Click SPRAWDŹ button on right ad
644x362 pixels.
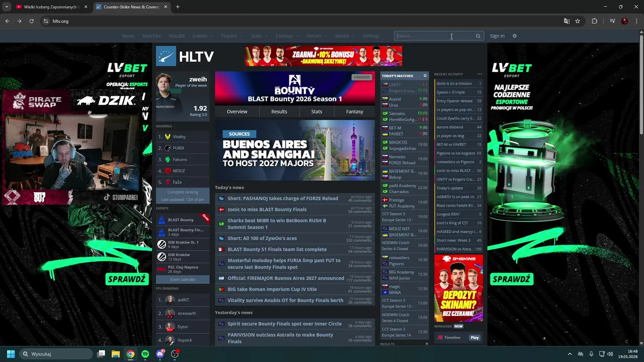[511, 279]
